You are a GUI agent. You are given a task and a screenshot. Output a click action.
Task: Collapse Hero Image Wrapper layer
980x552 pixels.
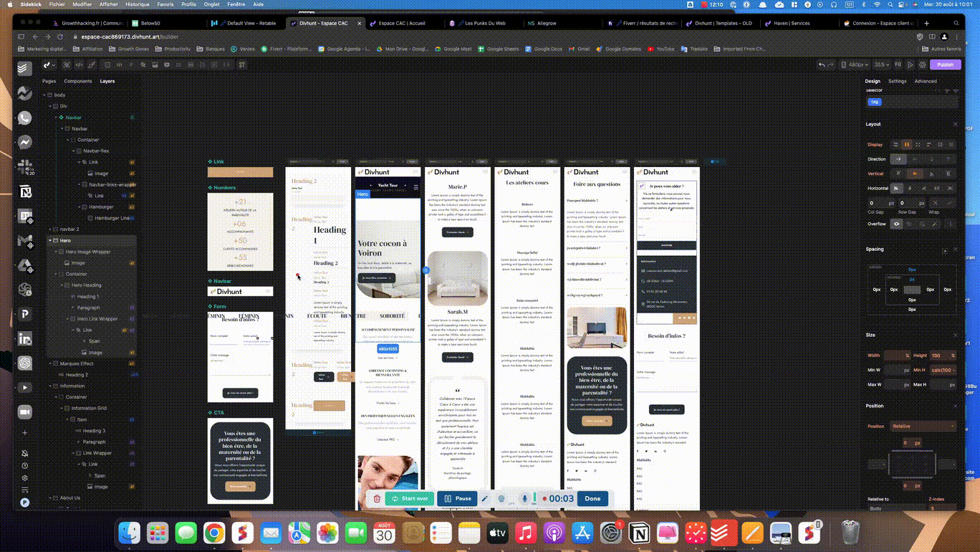[x=56, y=252]
